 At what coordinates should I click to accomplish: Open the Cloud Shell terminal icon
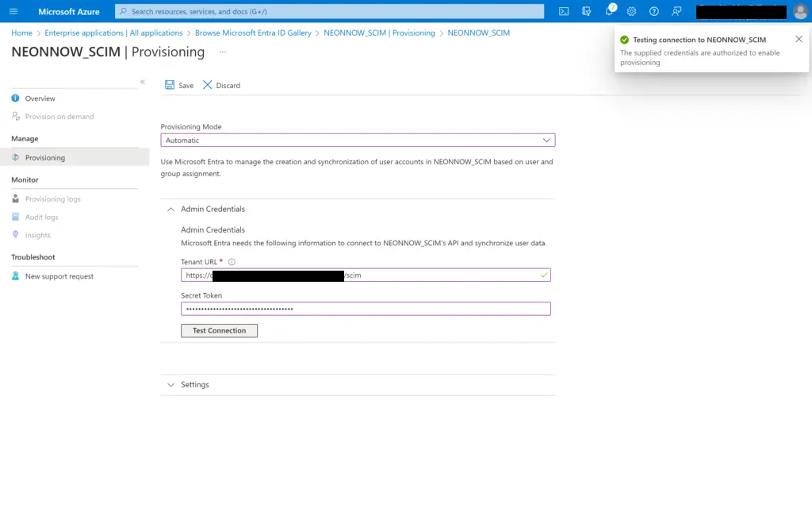(564, 11)
